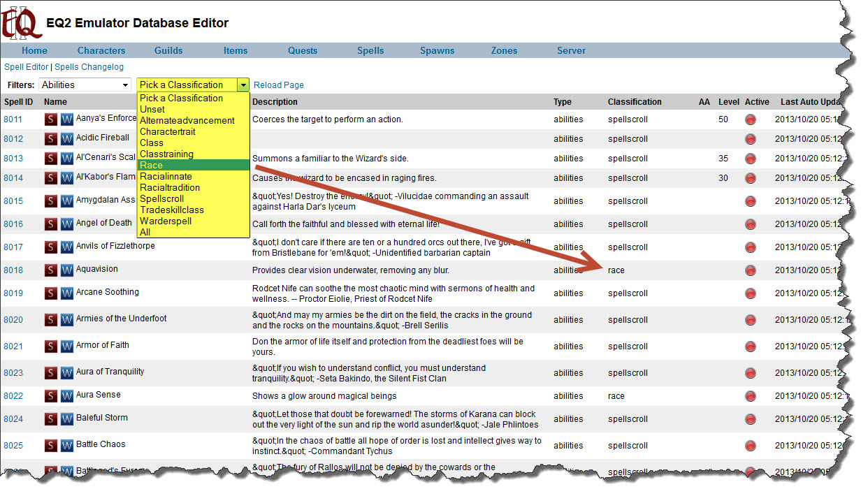
Task: Toggle the Active status dot for Aquavision
Action: click(751, 270)
